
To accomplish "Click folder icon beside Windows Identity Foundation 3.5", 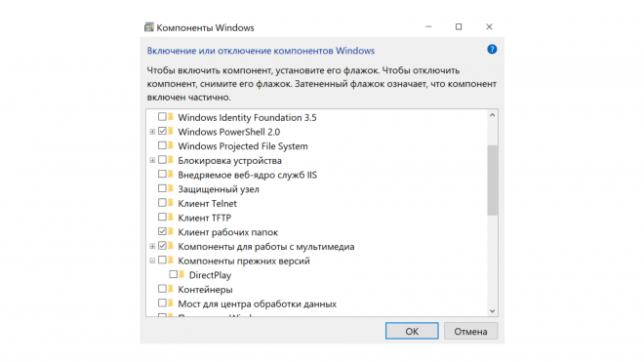I will click(171, 117).
